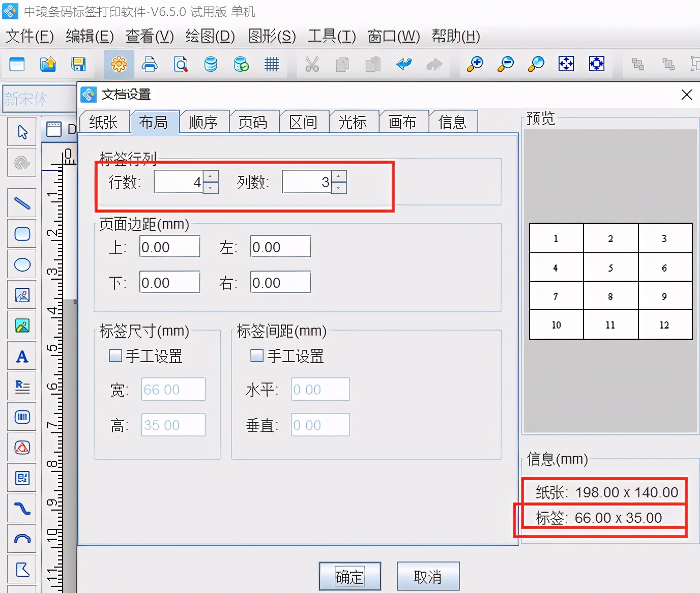Enable 手工设置 under 标签间距(mm)
The width and height of the screenshot is (700, 593).
click(256, 355)
